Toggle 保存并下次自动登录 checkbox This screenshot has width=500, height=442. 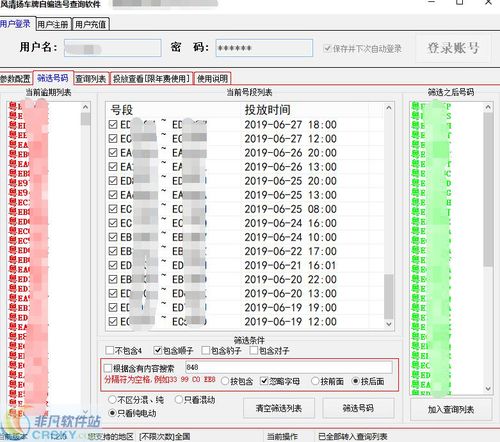(327, 49)
